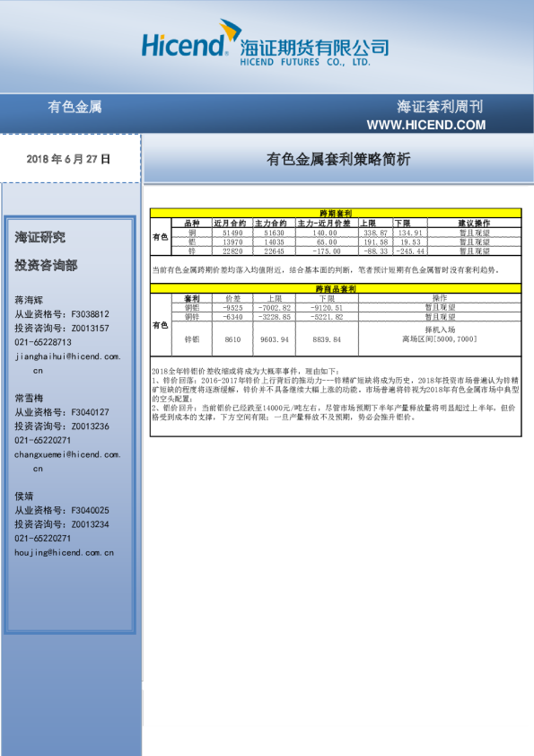
Task: Click cell value 13970
Action: [232, 242]
